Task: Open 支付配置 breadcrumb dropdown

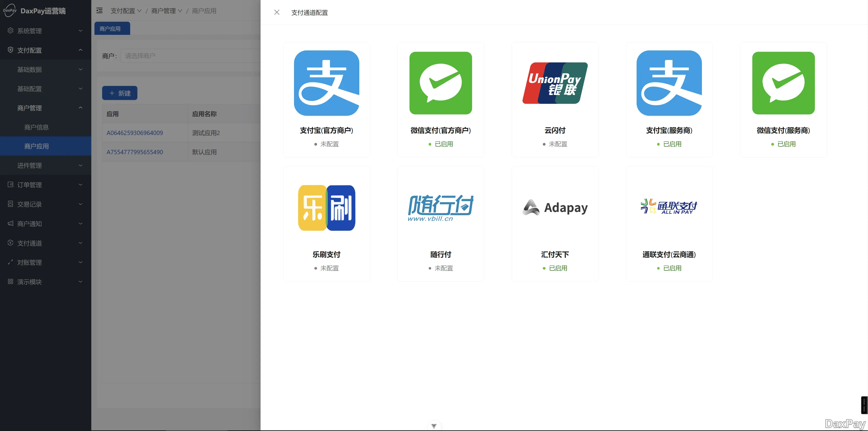Action: coord(126,11)
